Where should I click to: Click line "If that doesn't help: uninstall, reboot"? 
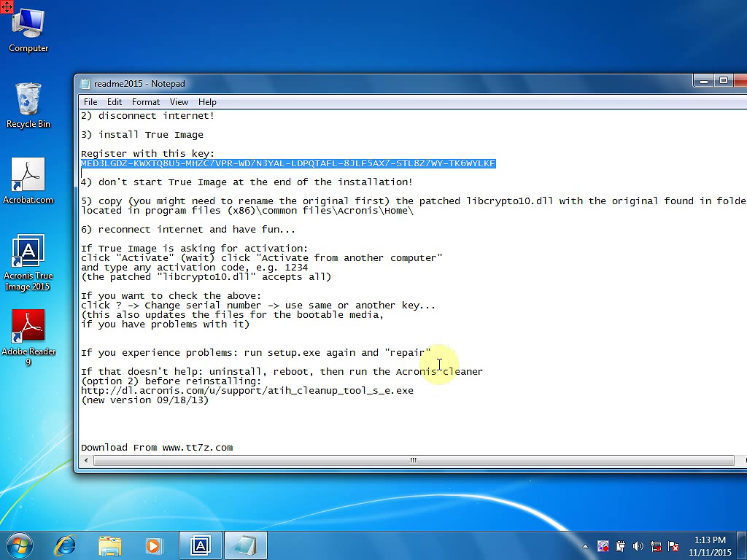(282, 371)
